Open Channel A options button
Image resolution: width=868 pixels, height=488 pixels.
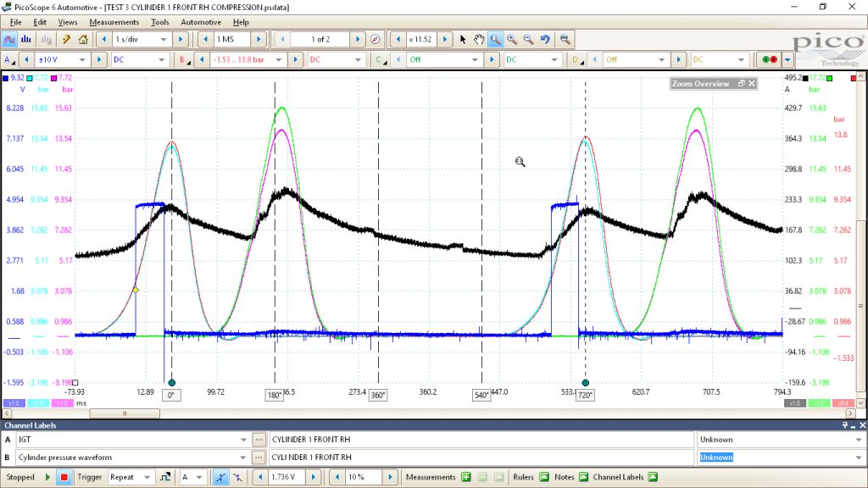tap(9, 60)
